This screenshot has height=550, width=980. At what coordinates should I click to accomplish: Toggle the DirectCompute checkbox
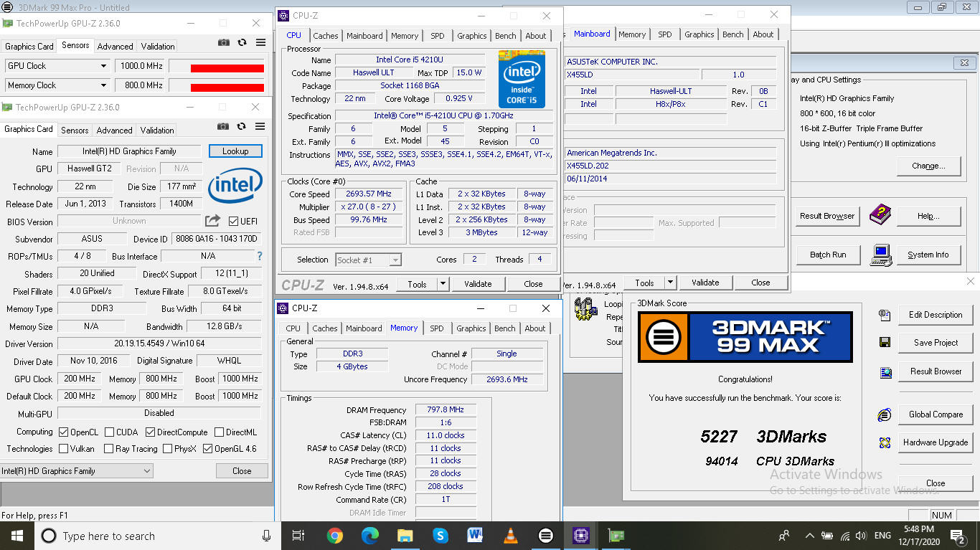click(151, 432)
